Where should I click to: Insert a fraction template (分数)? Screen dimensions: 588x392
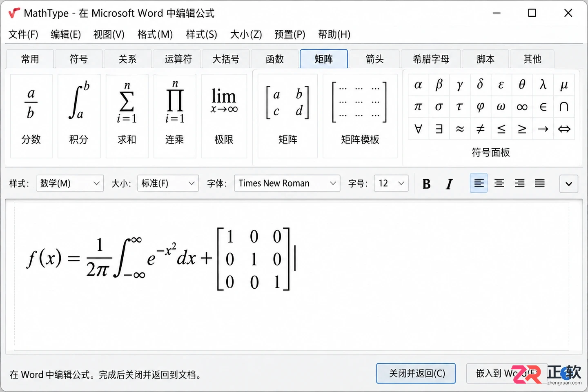click(31, 116)
